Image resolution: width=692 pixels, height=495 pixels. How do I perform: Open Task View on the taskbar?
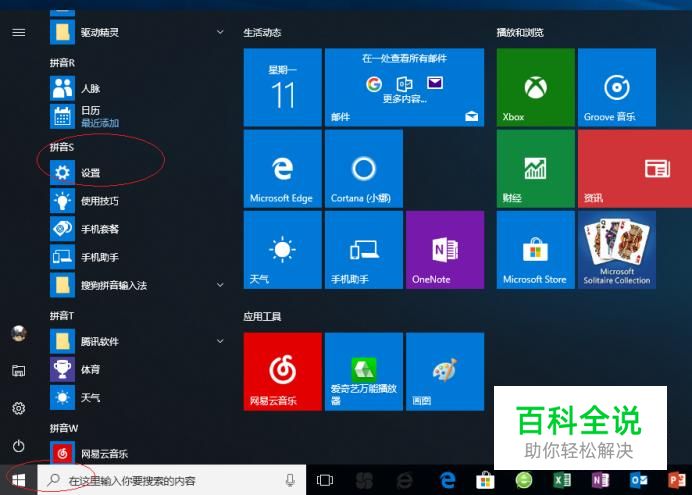(x=325, y=480)
